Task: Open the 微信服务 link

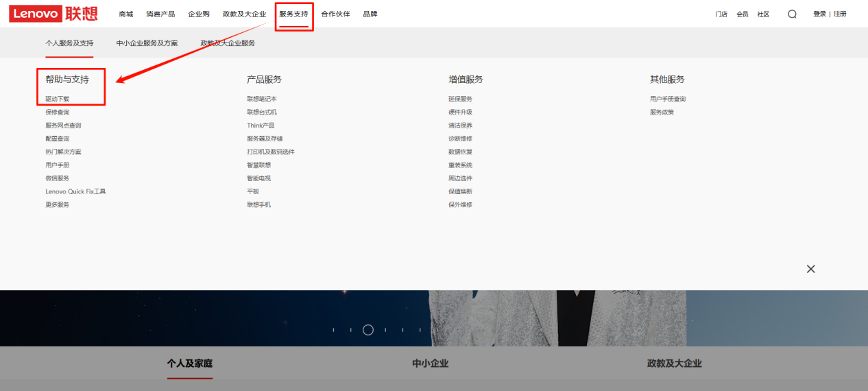Action: 58,178
